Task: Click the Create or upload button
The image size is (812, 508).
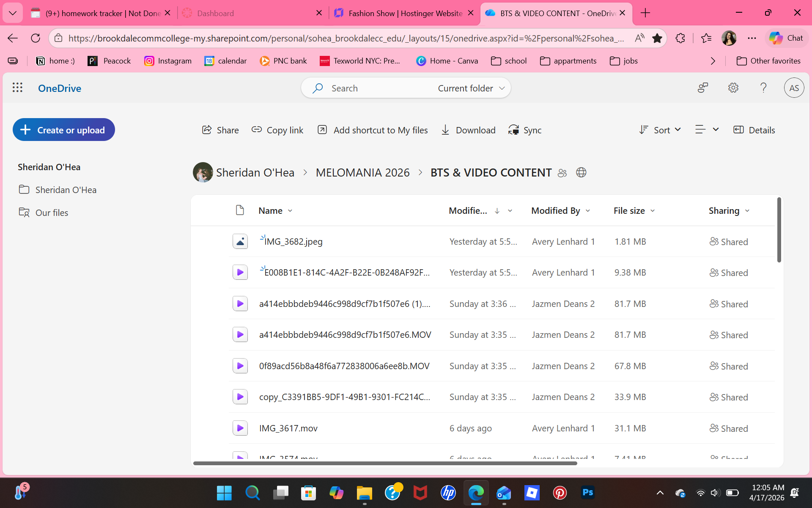Action: tap(64, 130)
